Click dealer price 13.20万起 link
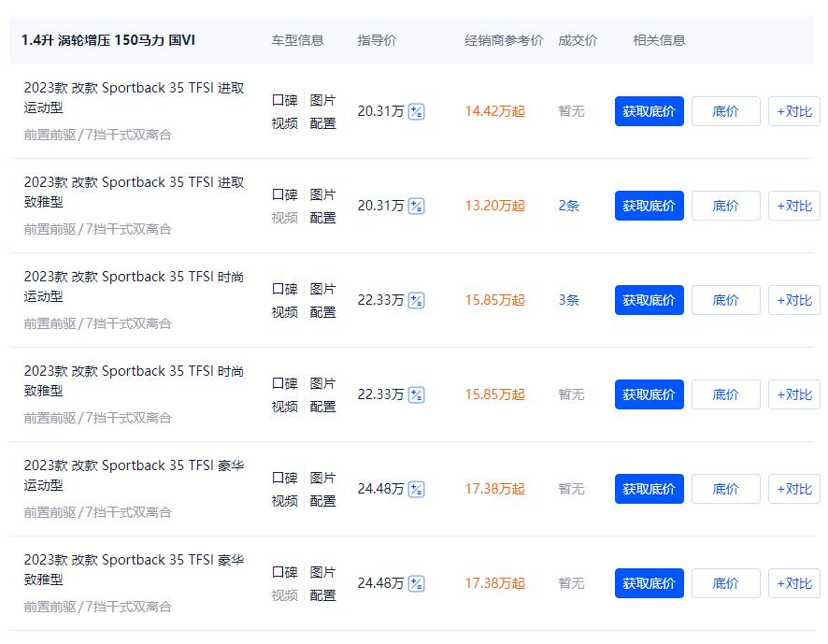The width and height of the screenshot is (828, 644). pos(493,205)
